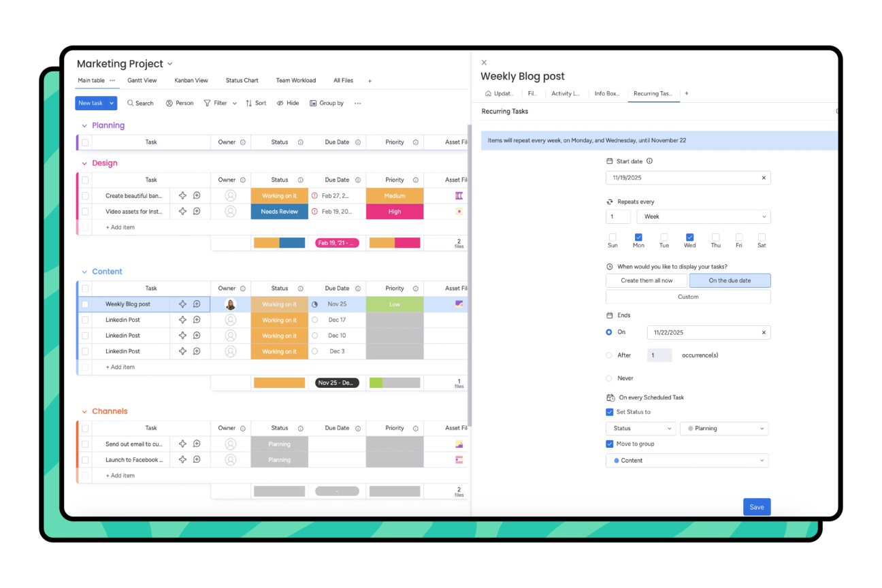Open Group by via its toolbar icon
This screenshot has height=588, width=882.
[312, 103]
